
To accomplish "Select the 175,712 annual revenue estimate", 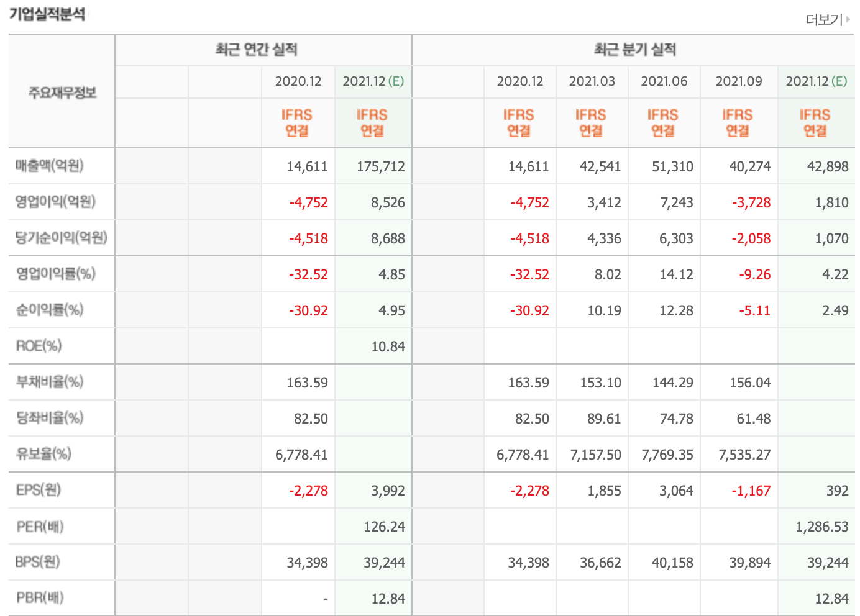I will coord(380,166).
